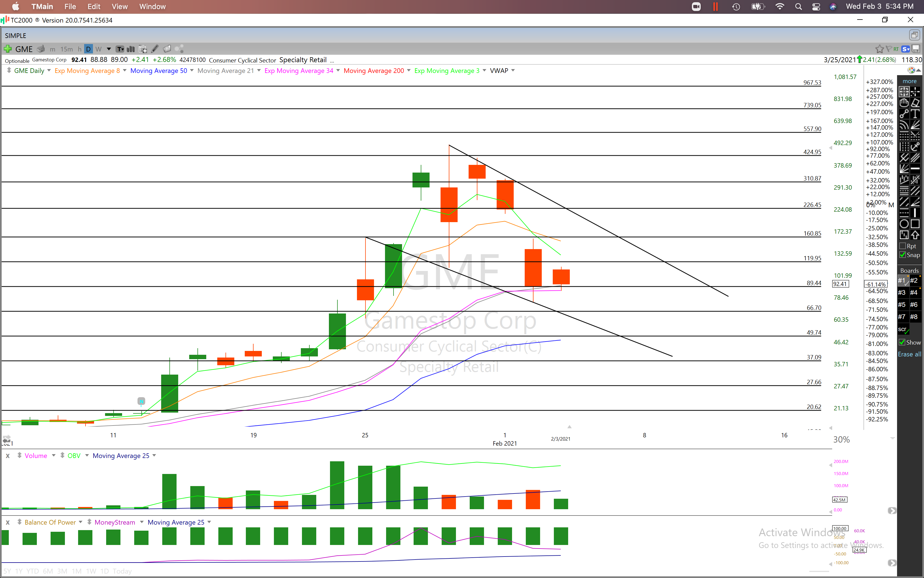Select the text annotation T tool

click(915, 114)
